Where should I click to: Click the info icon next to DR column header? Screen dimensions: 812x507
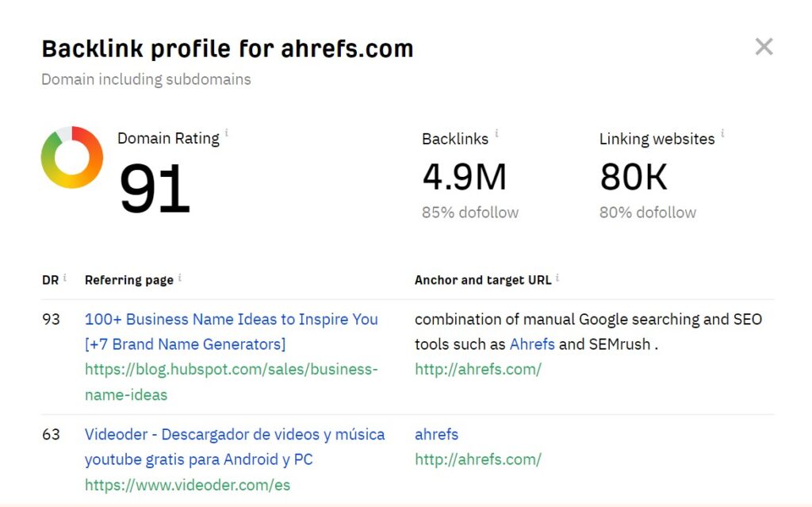pos(65,278)
